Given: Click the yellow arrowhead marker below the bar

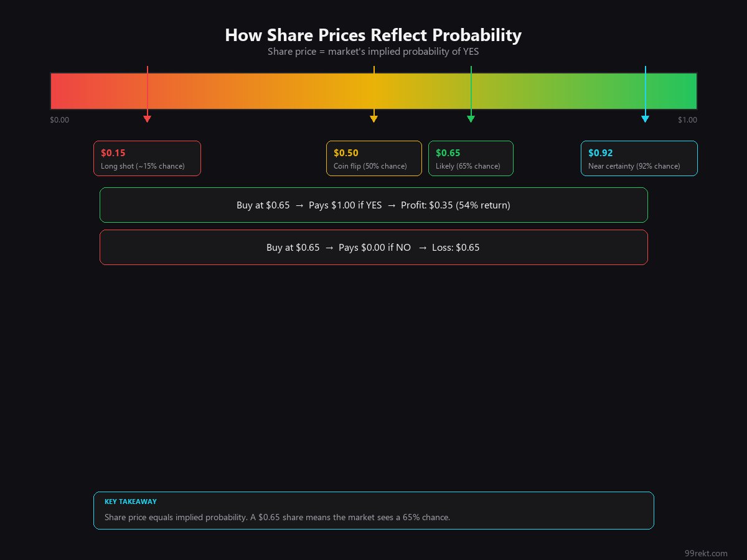Looking at the screenshot, I should (x=374, y=119).
